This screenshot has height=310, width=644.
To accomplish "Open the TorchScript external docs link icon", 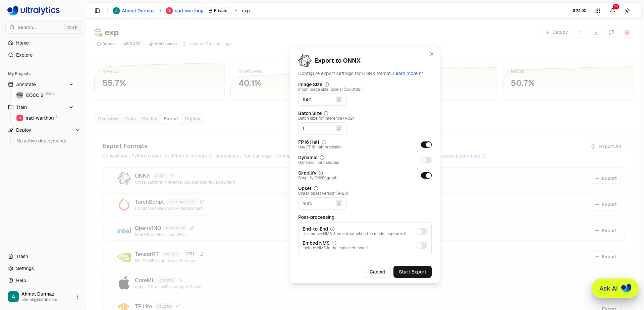I will (202, 202).
